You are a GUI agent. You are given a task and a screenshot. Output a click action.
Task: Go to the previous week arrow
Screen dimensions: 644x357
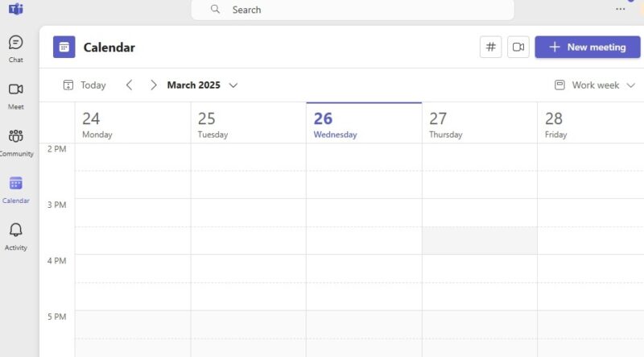129,85
